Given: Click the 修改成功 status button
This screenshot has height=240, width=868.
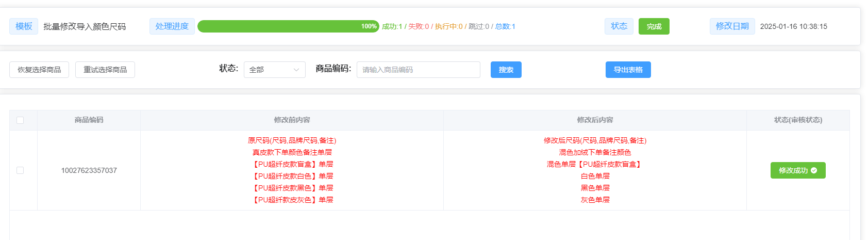Looking at the screenshot, I should pyautogui.click(x=797, y=170).
